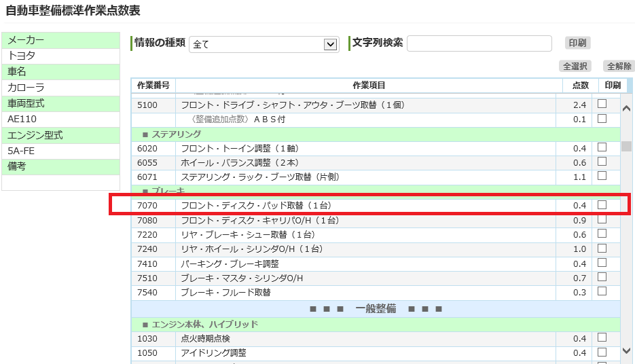Screen dimensions: 635x364
Task: Select リヤ・ホイール・シリンダO/H row text
Action: pos(252,249)
